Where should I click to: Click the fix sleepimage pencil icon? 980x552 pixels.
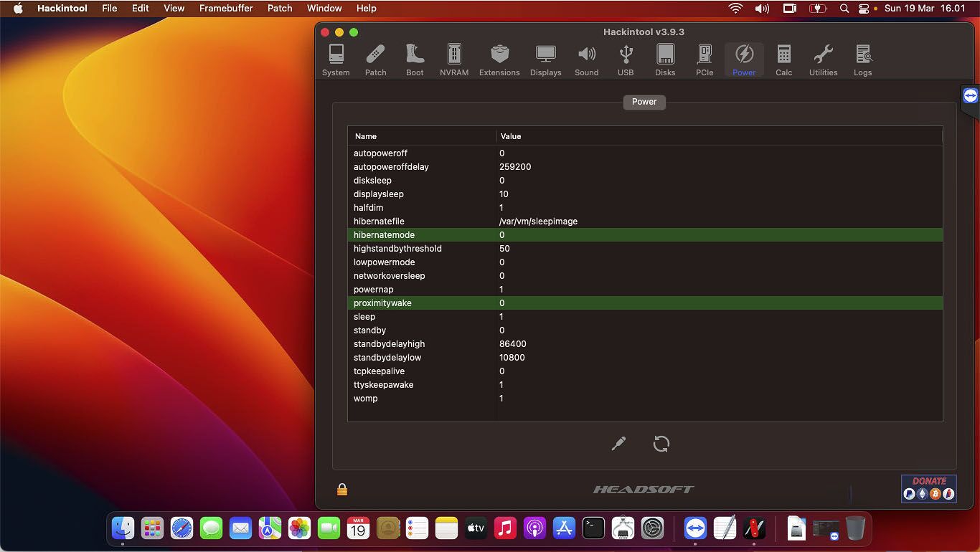pos(618,444)
